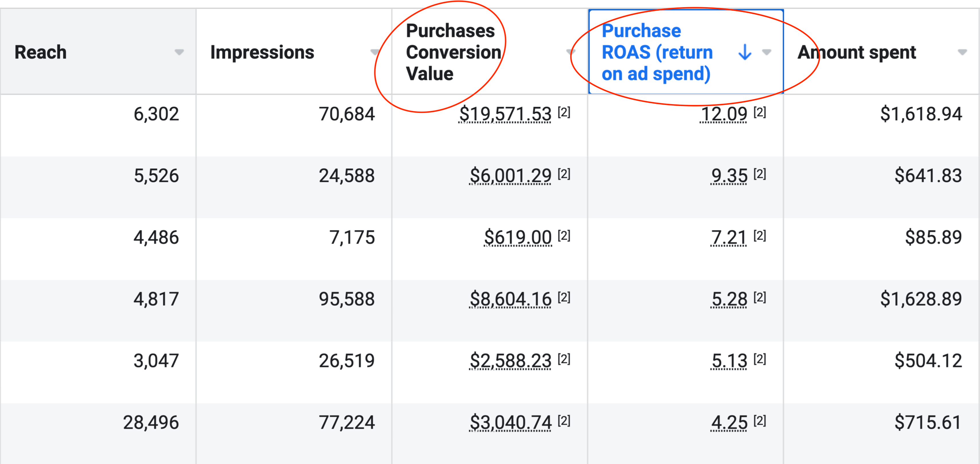The width and height of the screenshot is (980, 464).
Task: Open the $19,571.53 conversion value link
Action: click(505, 114)
